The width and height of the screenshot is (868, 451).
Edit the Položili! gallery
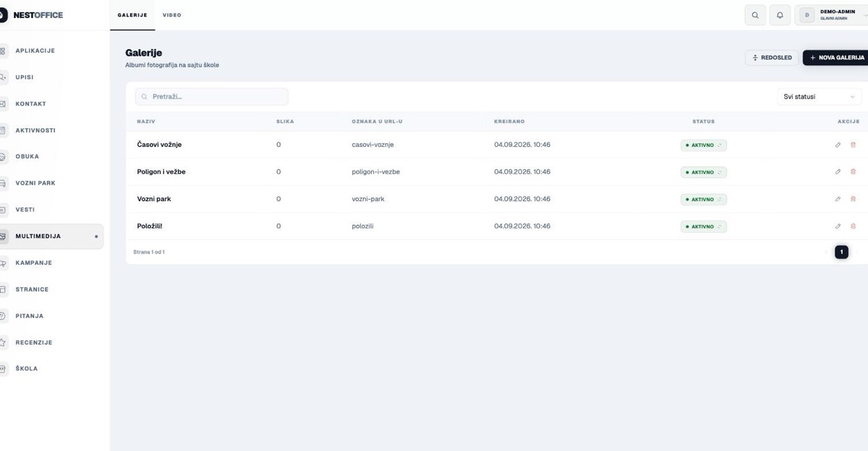tap(838, 226)
